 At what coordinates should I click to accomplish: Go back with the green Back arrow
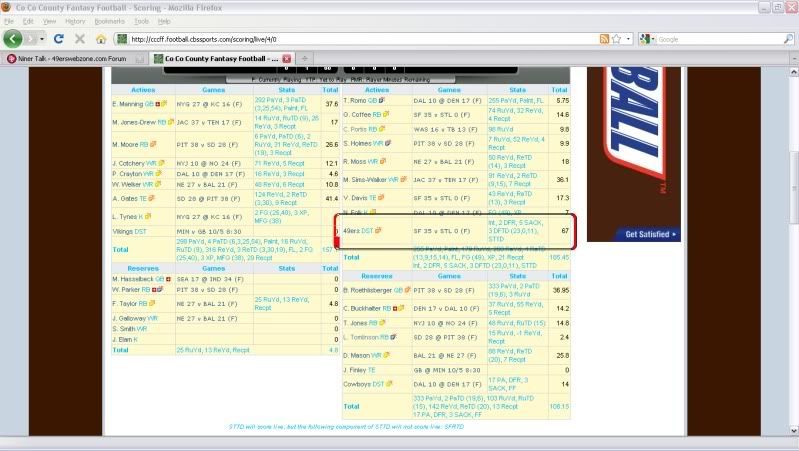[13, 39]
